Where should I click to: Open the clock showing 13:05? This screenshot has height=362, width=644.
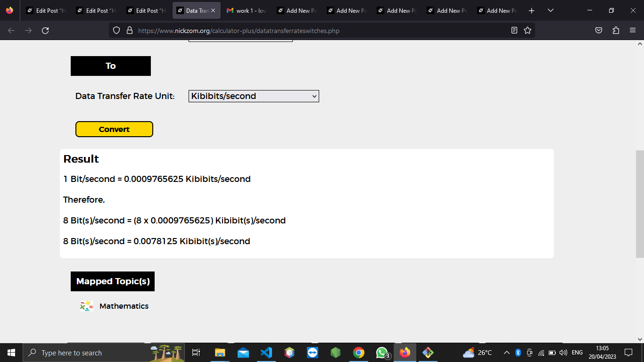pyautogui.click(x=603, y=353)
